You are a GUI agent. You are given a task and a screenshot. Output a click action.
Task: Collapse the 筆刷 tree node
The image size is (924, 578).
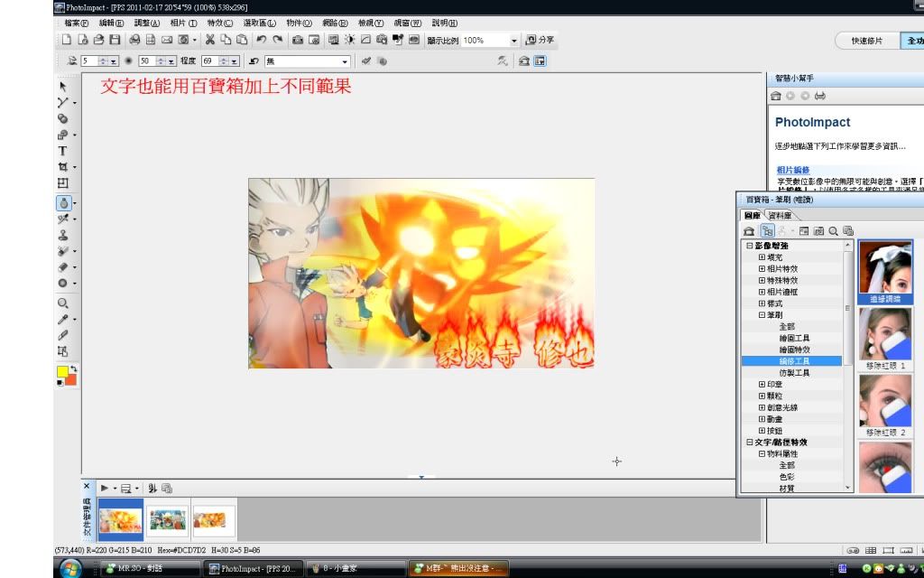(x=762, y=315)
